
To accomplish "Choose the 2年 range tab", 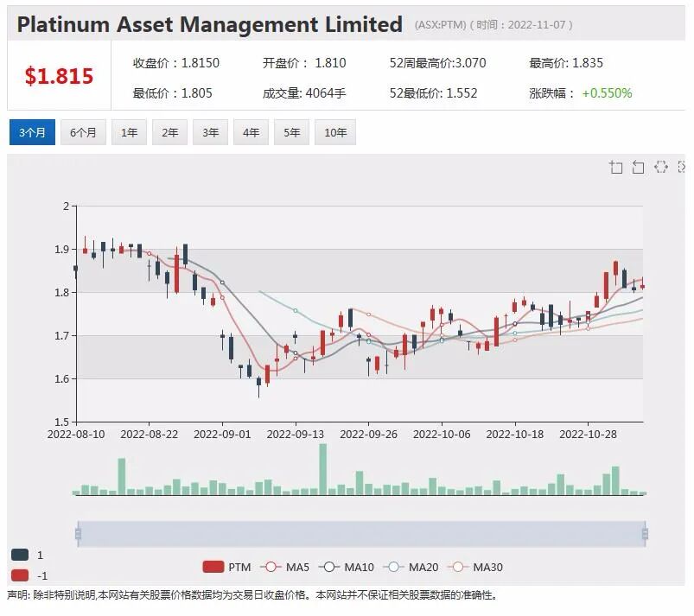I will pos(169,132).
